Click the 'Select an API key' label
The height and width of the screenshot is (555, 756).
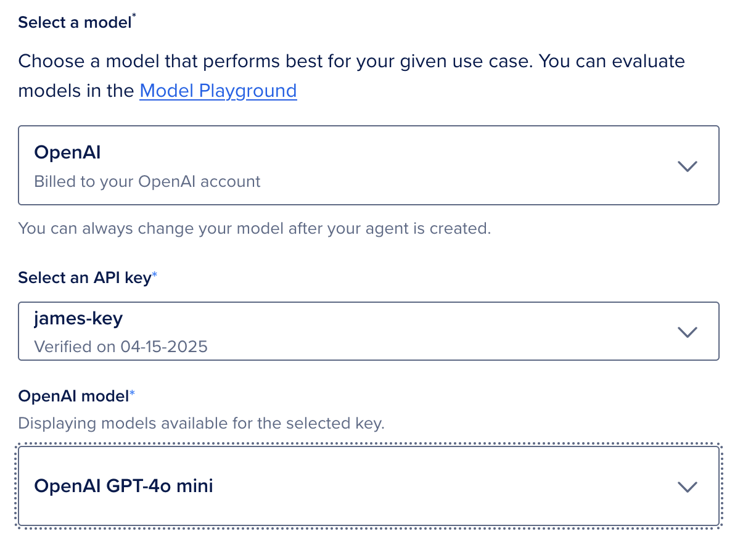(84, 278)
